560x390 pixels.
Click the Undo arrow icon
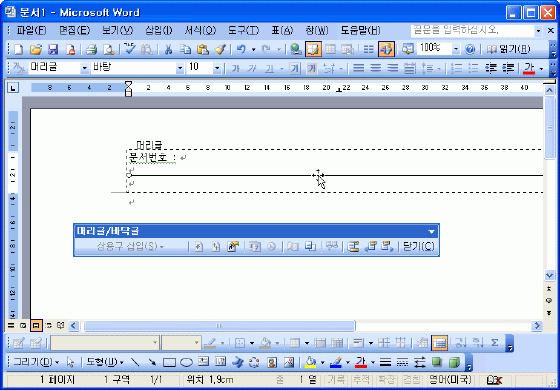(241, 49)
